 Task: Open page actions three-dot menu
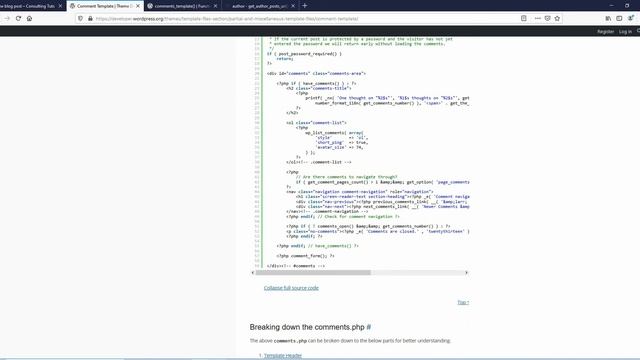pyautogui.click(x=538, y=18)
